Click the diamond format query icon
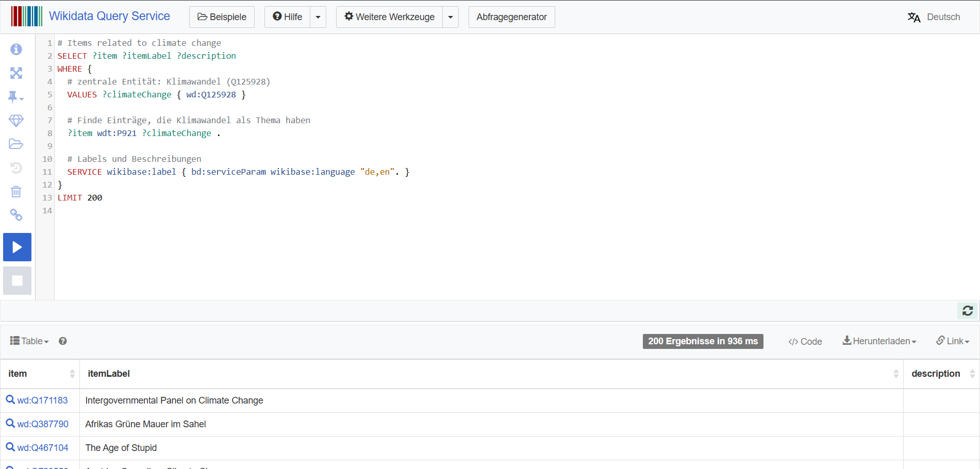 point(16,121)
